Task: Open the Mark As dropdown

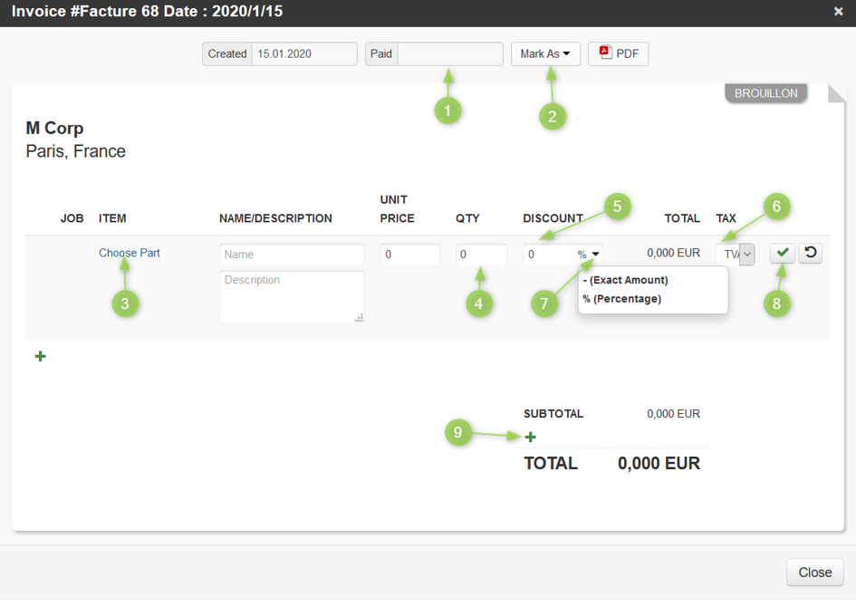Action: pyautogui.click(x=545, y=53)
